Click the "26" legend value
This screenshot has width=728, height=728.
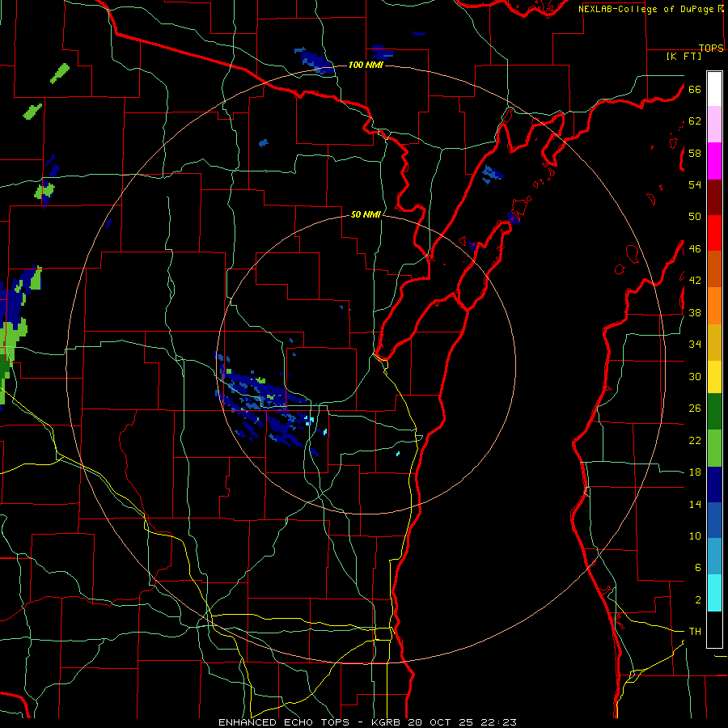695,408
